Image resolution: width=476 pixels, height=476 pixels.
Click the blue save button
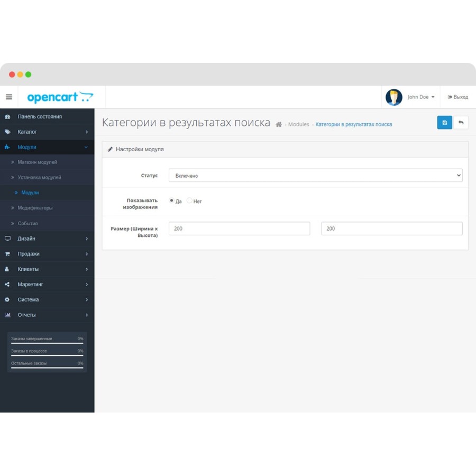point(444,123)
